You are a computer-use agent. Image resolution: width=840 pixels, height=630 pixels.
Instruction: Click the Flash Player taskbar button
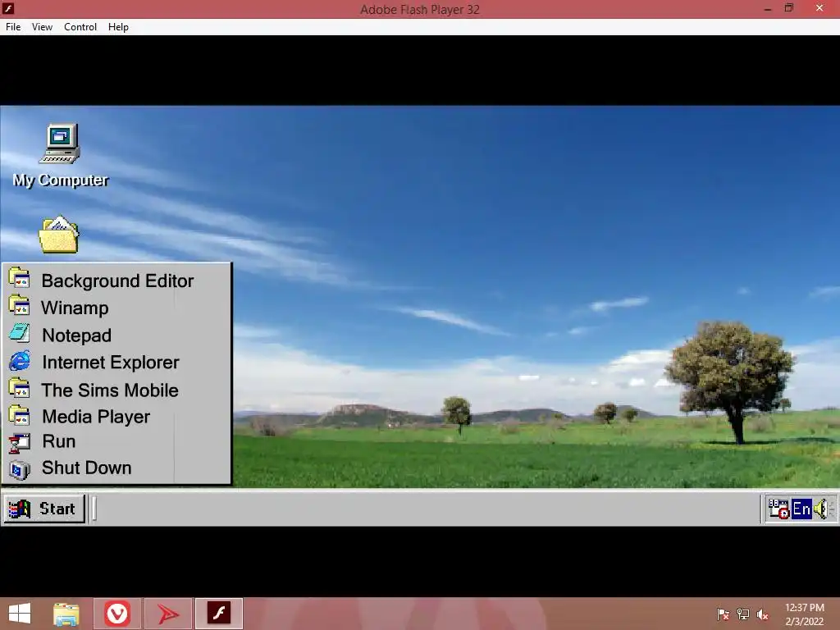[x=219, y=614]
